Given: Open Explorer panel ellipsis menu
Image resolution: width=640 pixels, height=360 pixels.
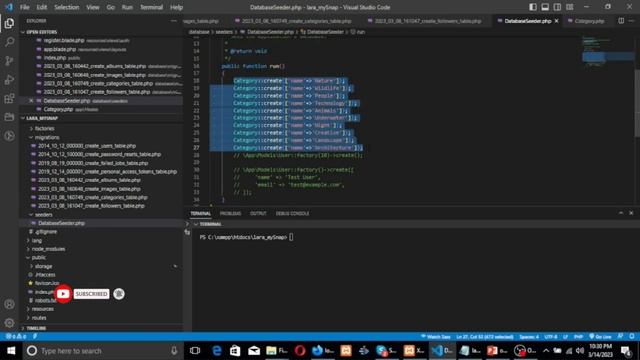Looking at the screenshot, I should (174, 21).
